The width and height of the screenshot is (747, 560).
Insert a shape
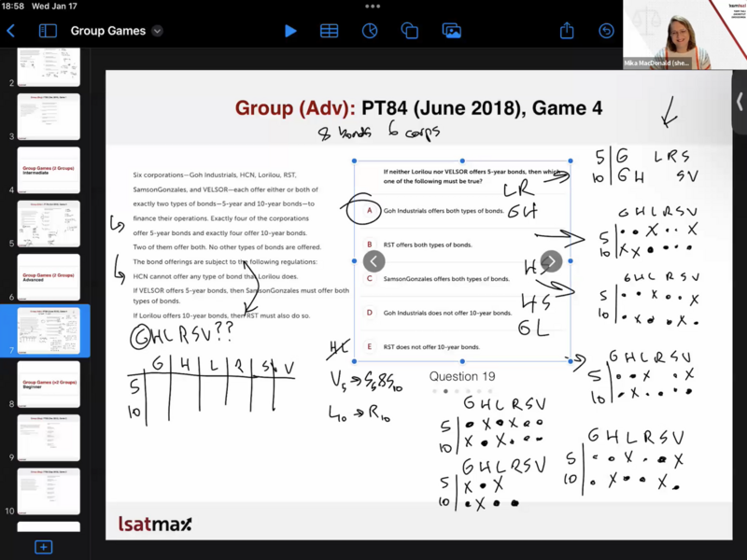pos(410,31)
